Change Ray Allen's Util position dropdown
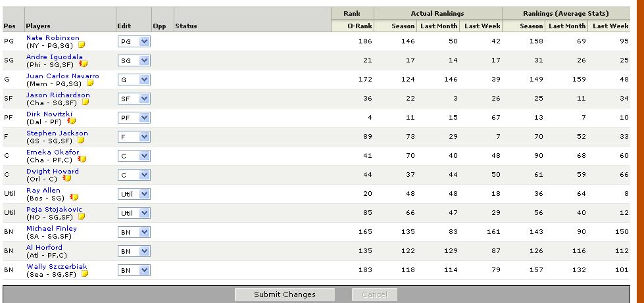Screen dimensions: 644x303 [x=134, y=194]
